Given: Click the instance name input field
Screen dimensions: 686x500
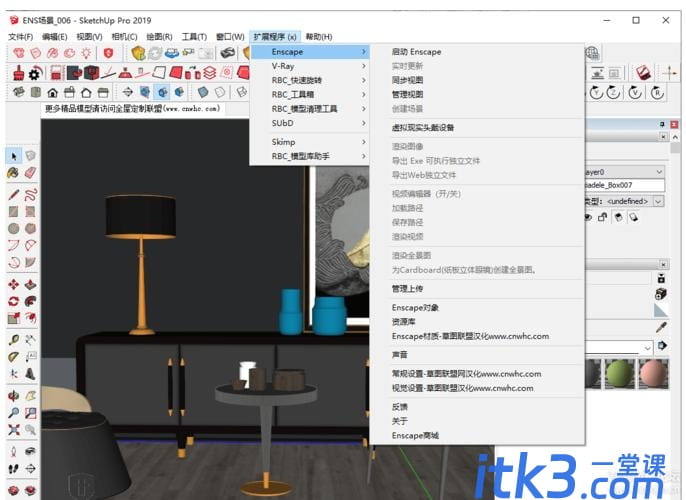Looking at the screenshot, I should click(x=625, y=185).
